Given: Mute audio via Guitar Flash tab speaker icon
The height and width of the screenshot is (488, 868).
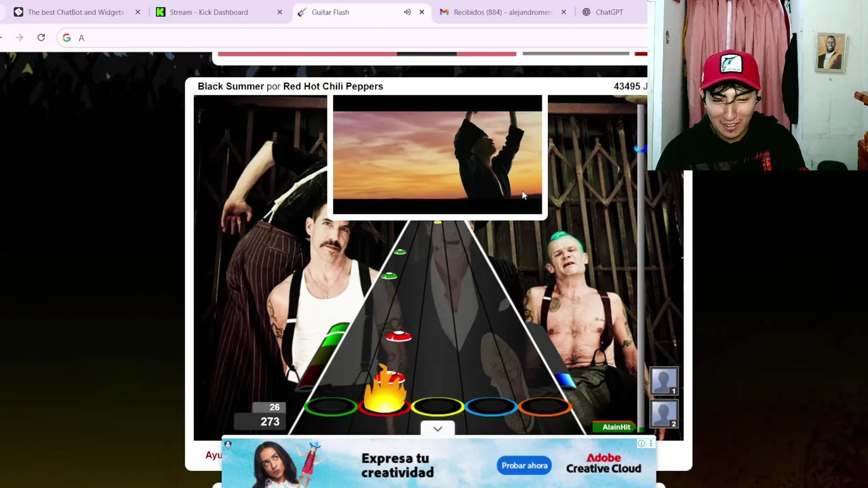Looking at the screenshot, I should (407, 12).
